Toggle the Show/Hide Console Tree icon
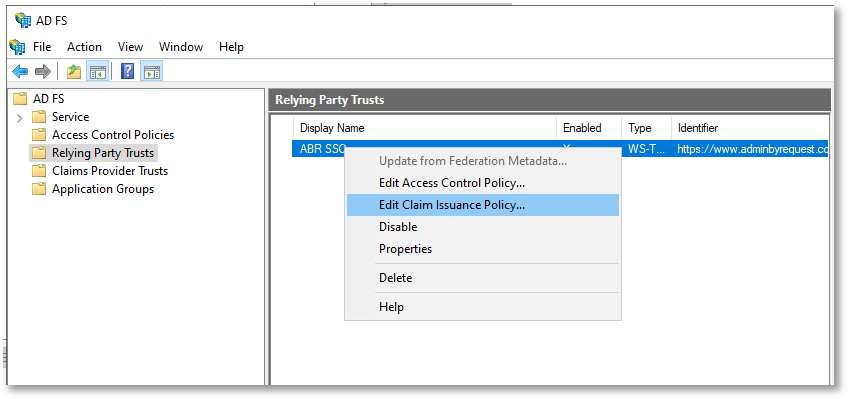848x399 pixels. point(98,71)
